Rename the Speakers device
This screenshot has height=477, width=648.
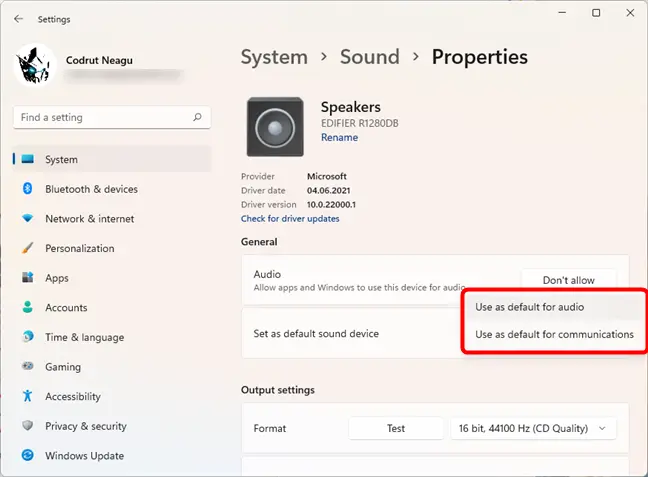[x=339, y=137]
